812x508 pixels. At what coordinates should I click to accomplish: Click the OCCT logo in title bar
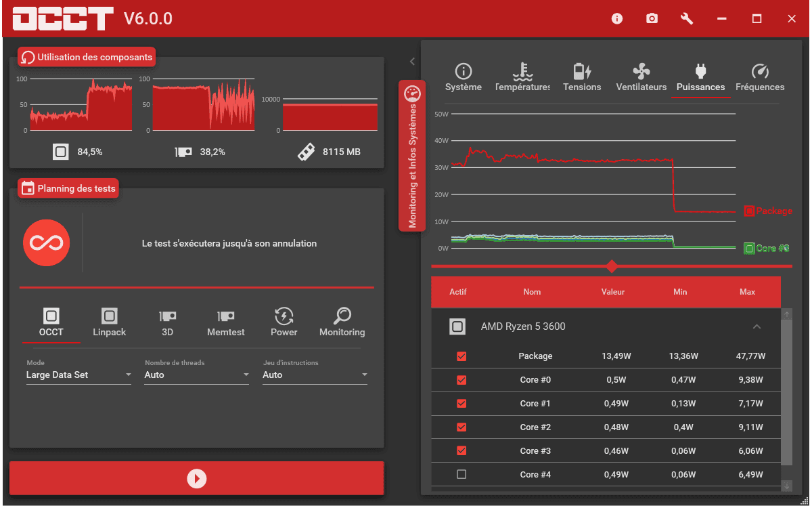tap(62, 19)
